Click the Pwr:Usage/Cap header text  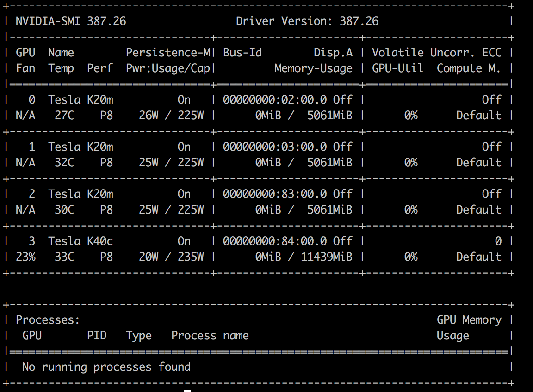[168, 68]
